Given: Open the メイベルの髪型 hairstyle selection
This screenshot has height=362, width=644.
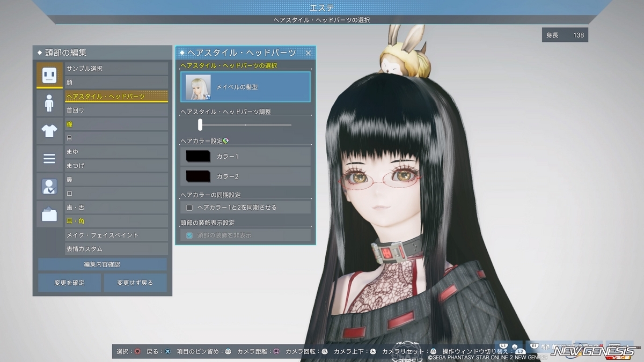Looking at the screenshot, I should pos(245,87).
